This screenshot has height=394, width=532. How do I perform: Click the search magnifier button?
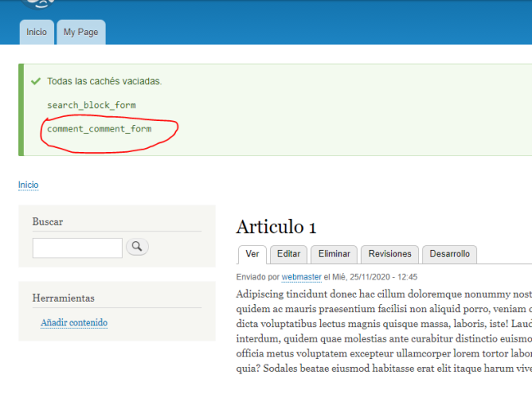(x=137, y=246)
